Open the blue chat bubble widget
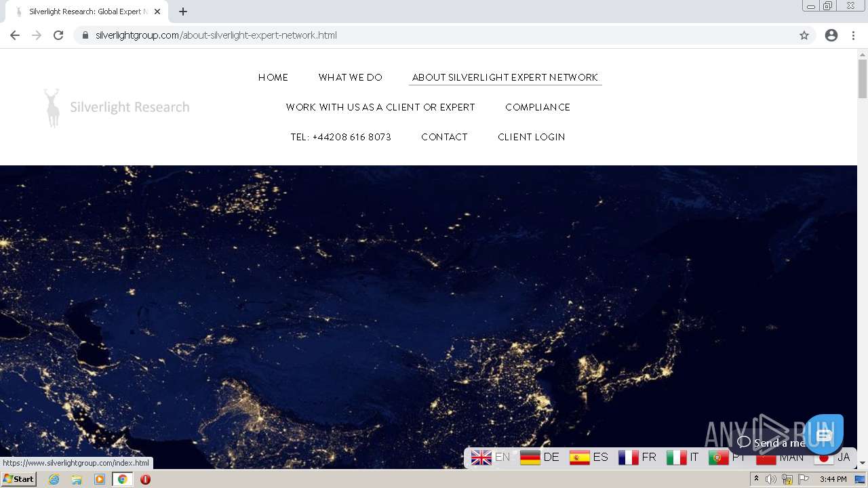 (824, 434)
